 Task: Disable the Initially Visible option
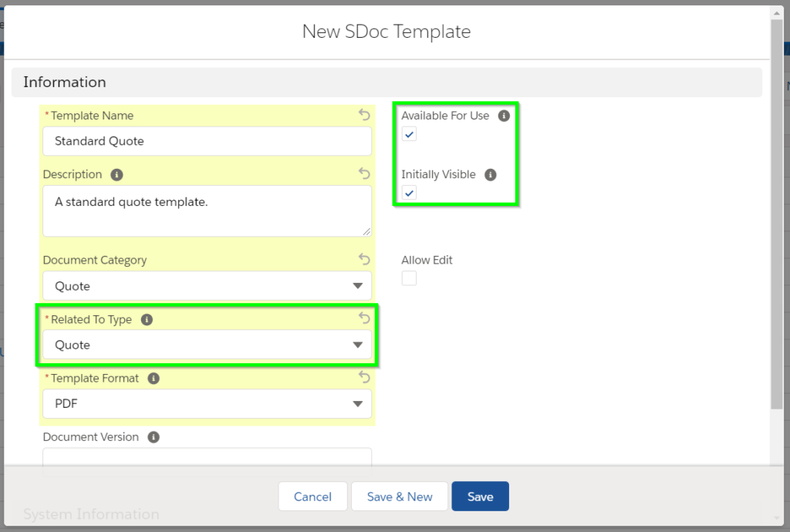(x=408, y=193)
